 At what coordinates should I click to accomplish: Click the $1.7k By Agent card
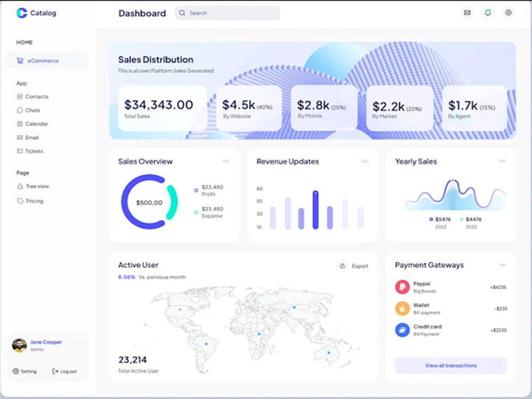pos(475,108)
